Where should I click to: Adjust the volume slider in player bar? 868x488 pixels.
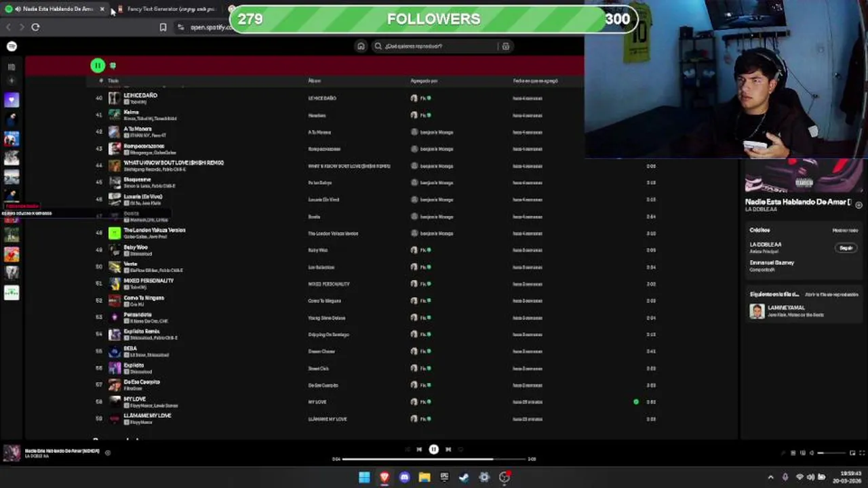[831, 453]
